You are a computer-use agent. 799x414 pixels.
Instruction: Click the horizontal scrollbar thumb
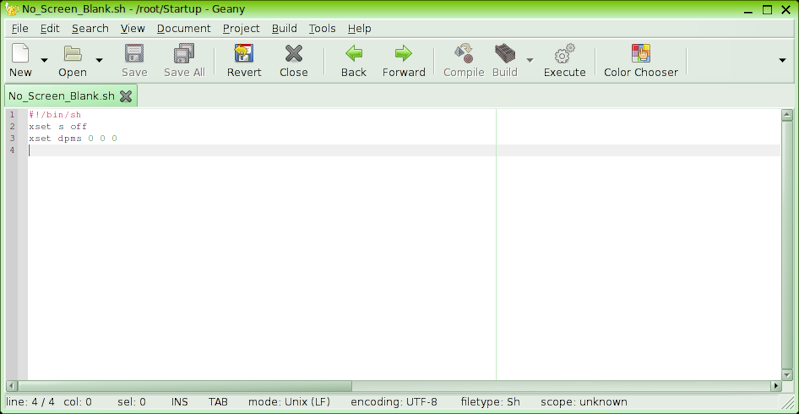[184, 386]
